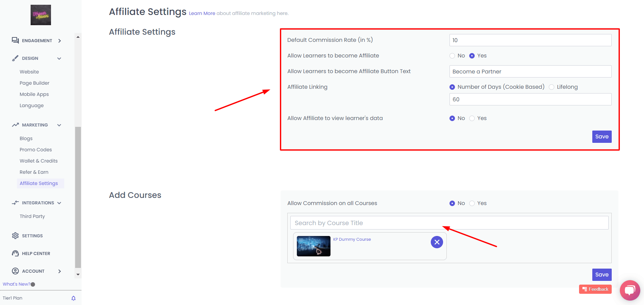Select No for Allow Learners to become Affiliate
644x305 pixels.
point(452,56)
